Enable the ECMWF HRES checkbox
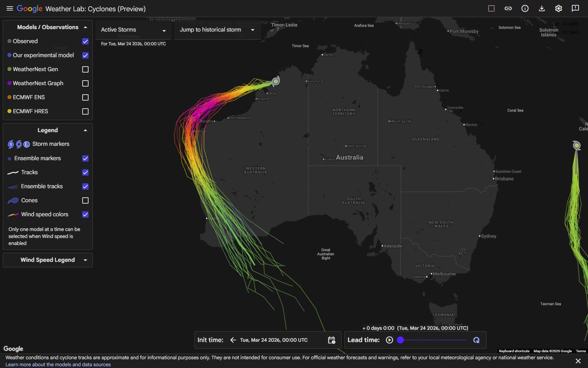Viewport: 588px width, 368px height. [x=85, y=111]
